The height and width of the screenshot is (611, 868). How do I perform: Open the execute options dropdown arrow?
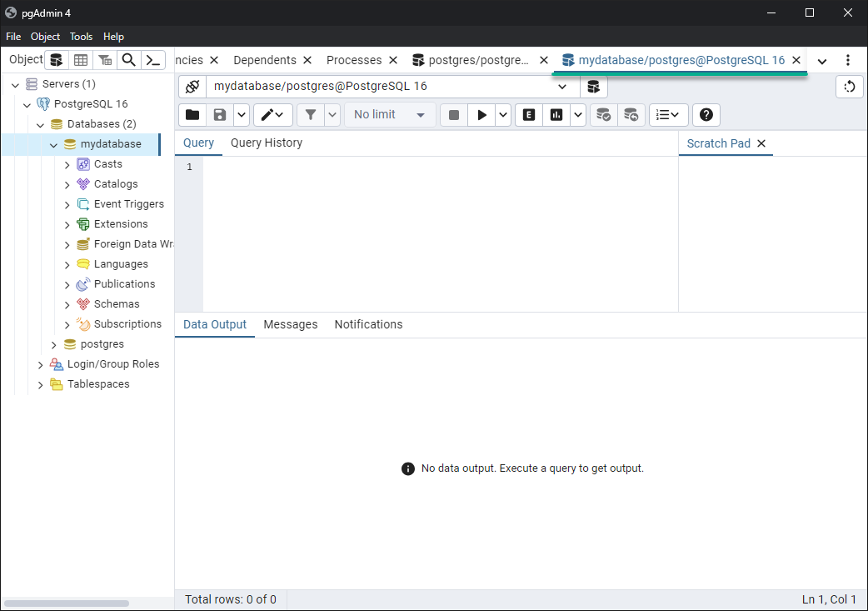(502, 115)
